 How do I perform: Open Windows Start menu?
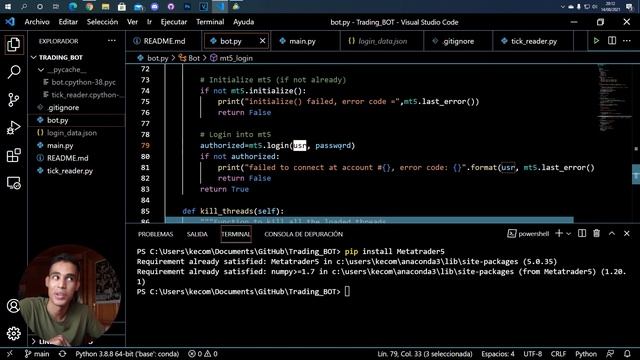(8, 7)
